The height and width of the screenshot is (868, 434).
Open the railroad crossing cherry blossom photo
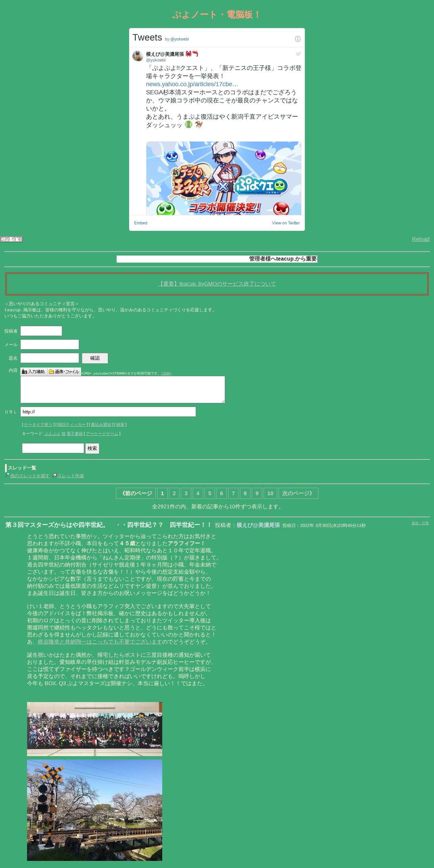click(95, 810)
